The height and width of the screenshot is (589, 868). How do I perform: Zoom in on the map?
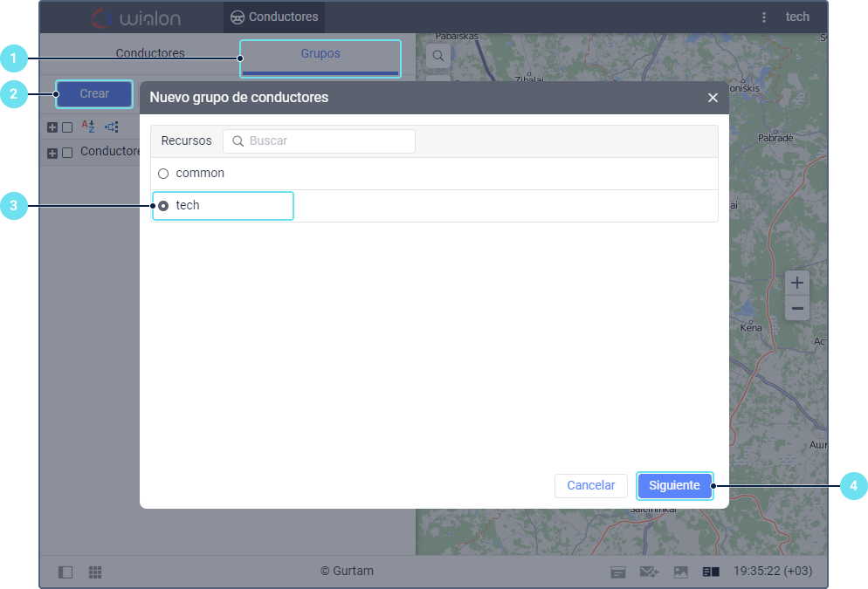[797, 284]
